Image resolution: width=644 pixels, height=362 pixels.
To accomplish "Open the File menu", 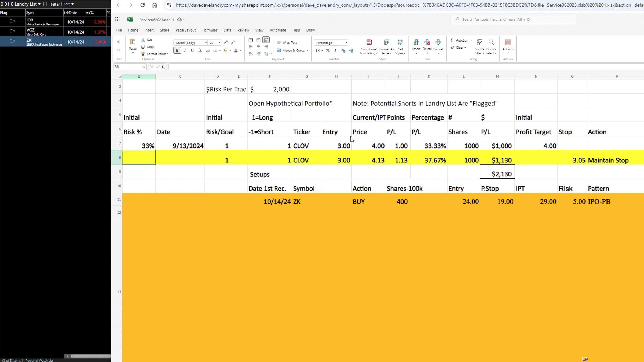I will (x=119, y=30).
